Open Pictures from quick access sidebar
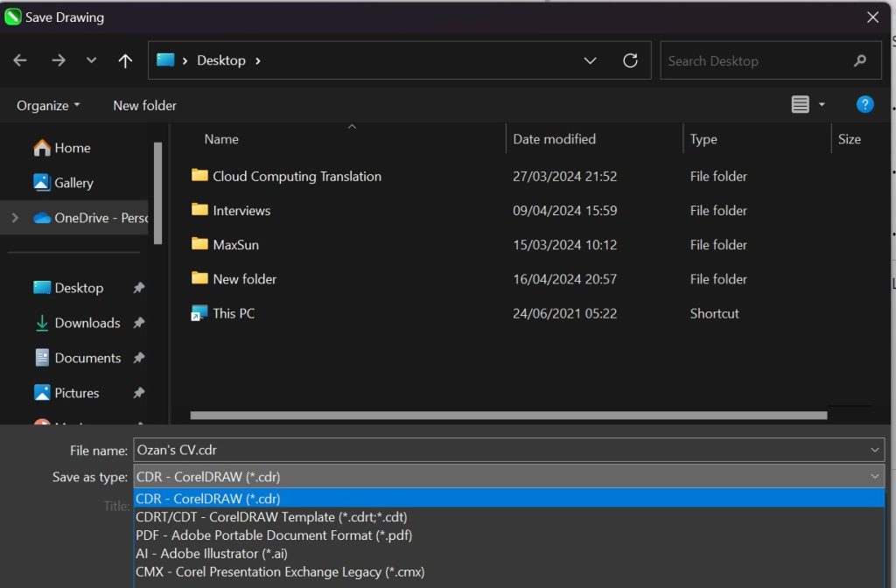Image resolution: width=896 pixels, height=588 pixels. point(66,393)
